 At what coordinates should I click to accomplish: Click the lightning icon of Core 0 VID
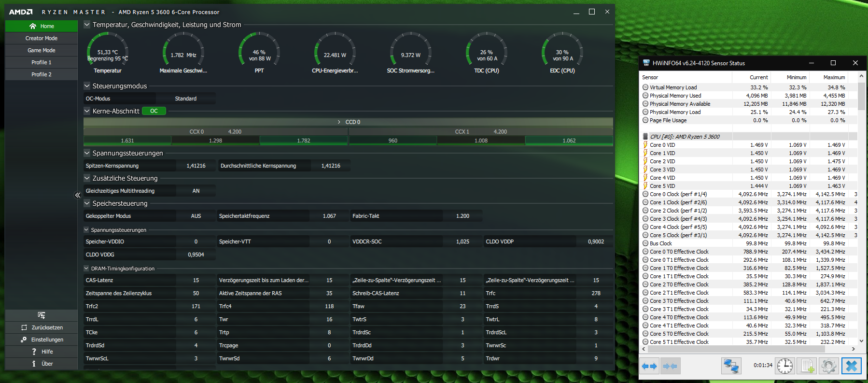tap(645, 145)
